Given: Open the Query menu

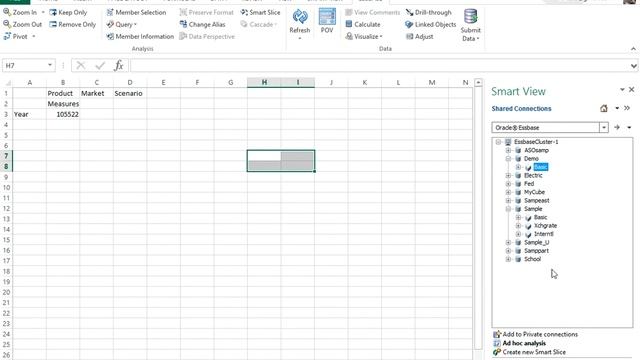Looking at the screenshot, I should point(121,24).
